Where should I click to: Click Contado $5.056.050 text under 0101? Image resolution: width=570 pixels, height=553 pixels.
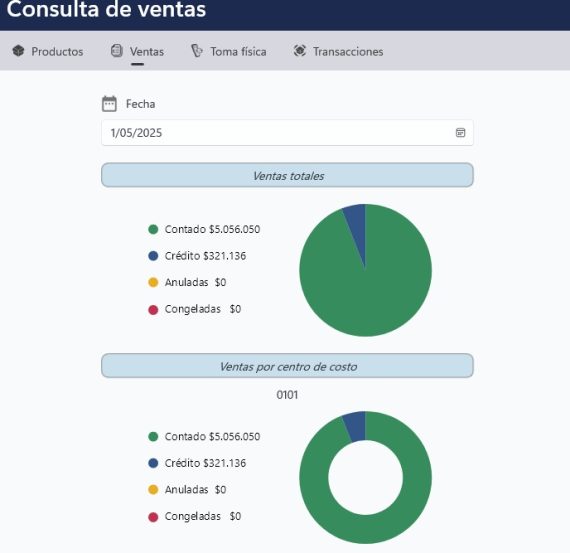[212, 437]
